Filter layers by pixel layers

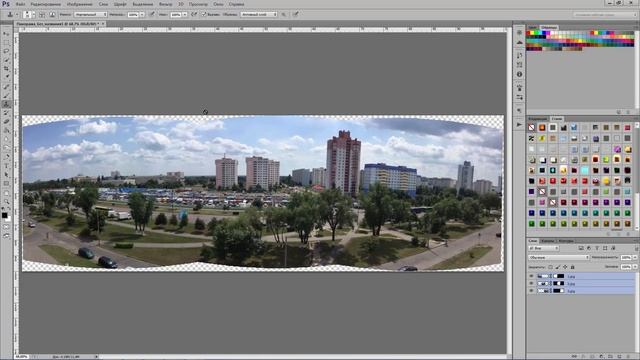581,248
